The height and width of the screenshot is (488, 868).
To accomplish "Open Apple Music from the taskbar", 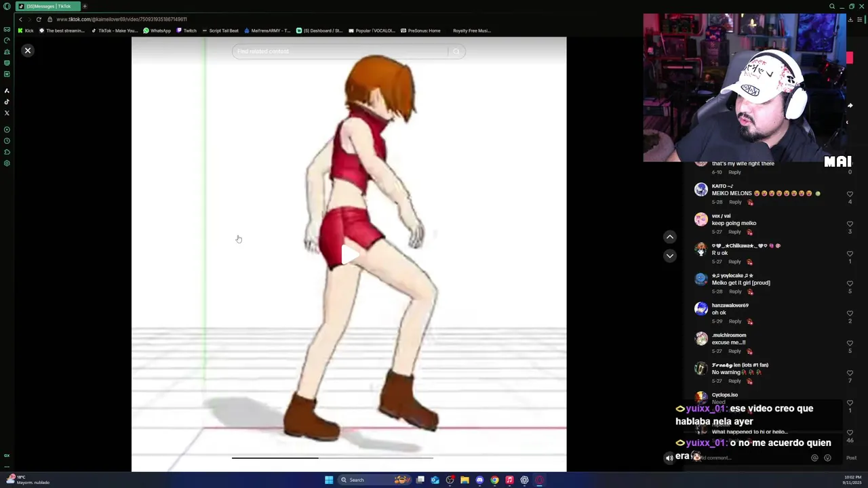I will coord(509,480).
